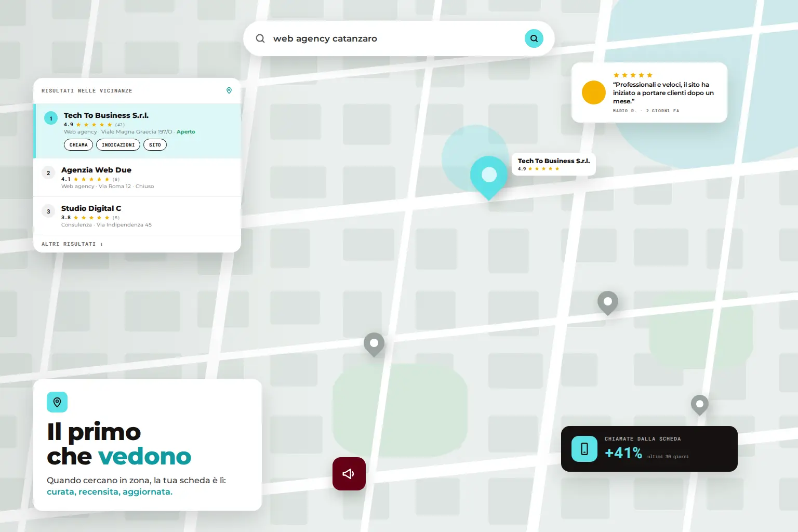Select the Tech To Business S.r.l. result title
This screenshot has width=798, height=532.
tap(106, 115)
